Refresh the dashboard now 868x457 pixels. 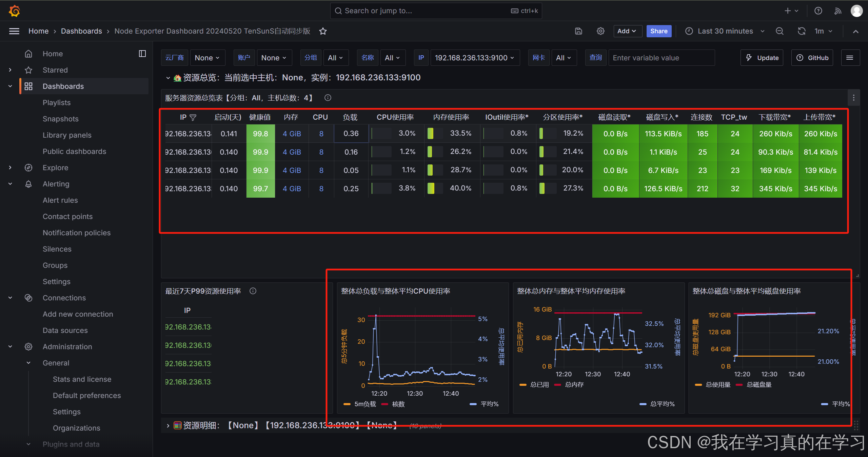pyautogui.click(x=802, y=31)
